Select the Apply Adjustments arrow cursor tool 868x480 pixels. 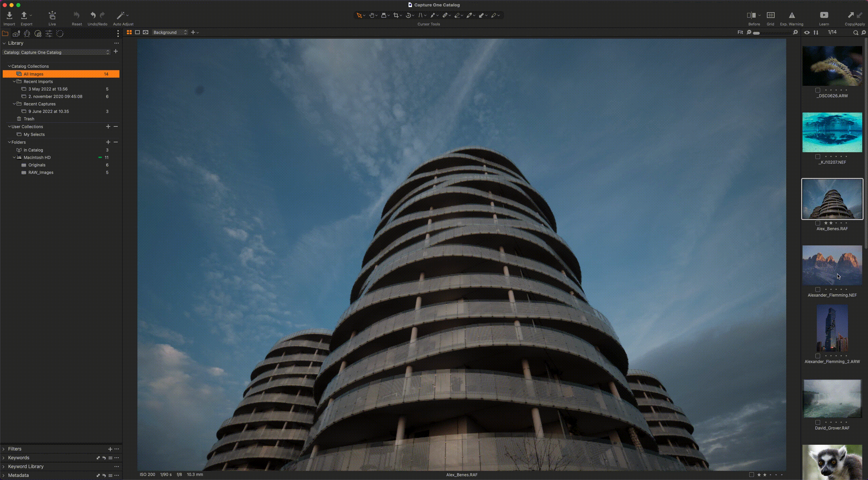[x=482, y=15]
